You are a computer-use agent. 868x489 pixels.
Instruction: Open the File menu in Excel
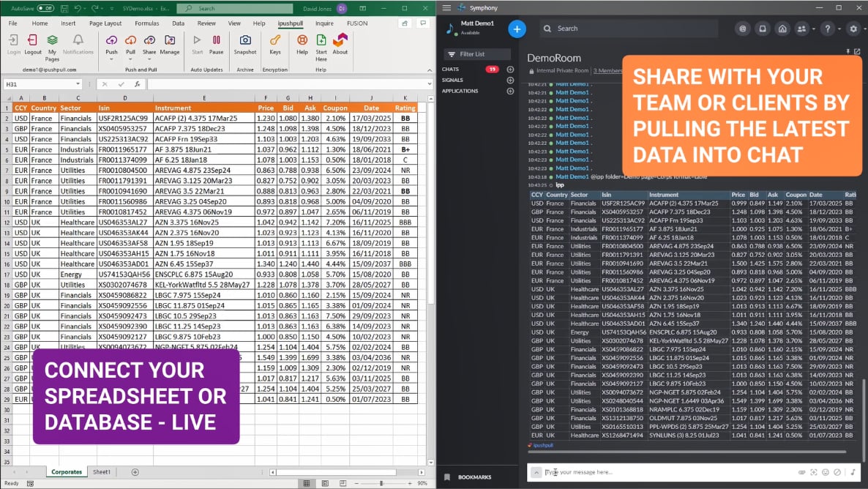12,23
